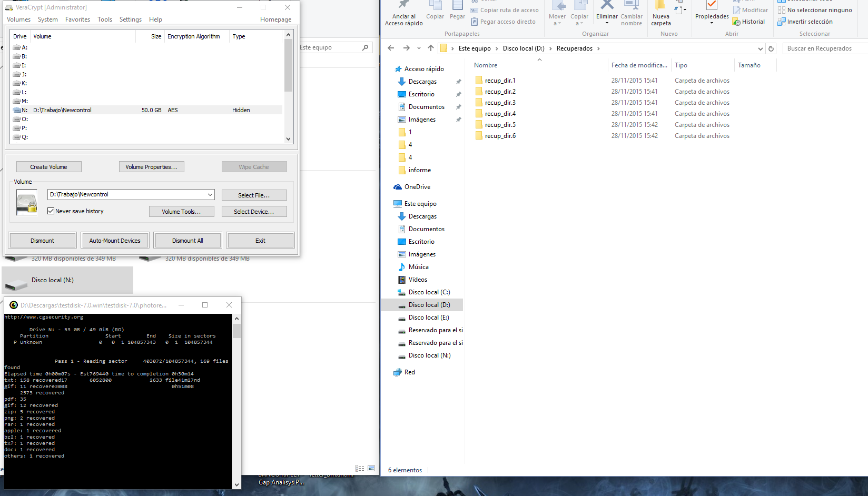Dismount the selected volume

[43, 241]
